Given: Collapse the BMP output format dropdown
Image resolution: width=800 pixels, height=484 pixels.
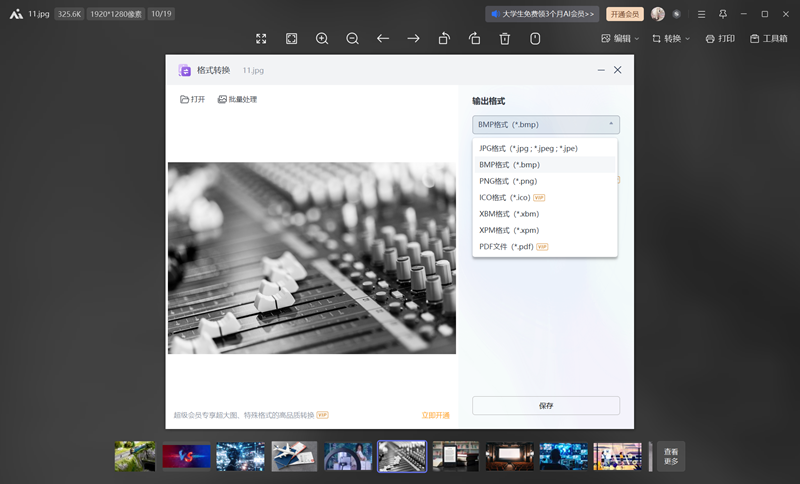Looking at the screenshot, I should coord(546,125).
